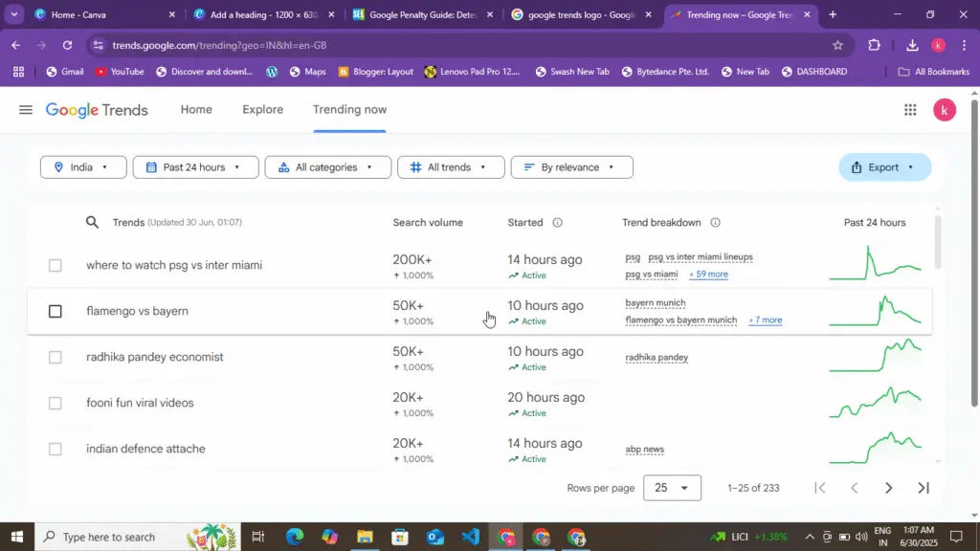The image size is (980, 551).
Task: Go to the first page of results
Action: click(820, 488)
